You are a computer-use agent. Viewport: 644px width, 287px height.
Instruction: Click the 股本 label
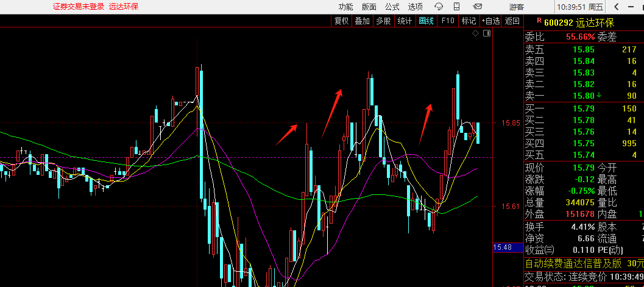tap(607, 227)
